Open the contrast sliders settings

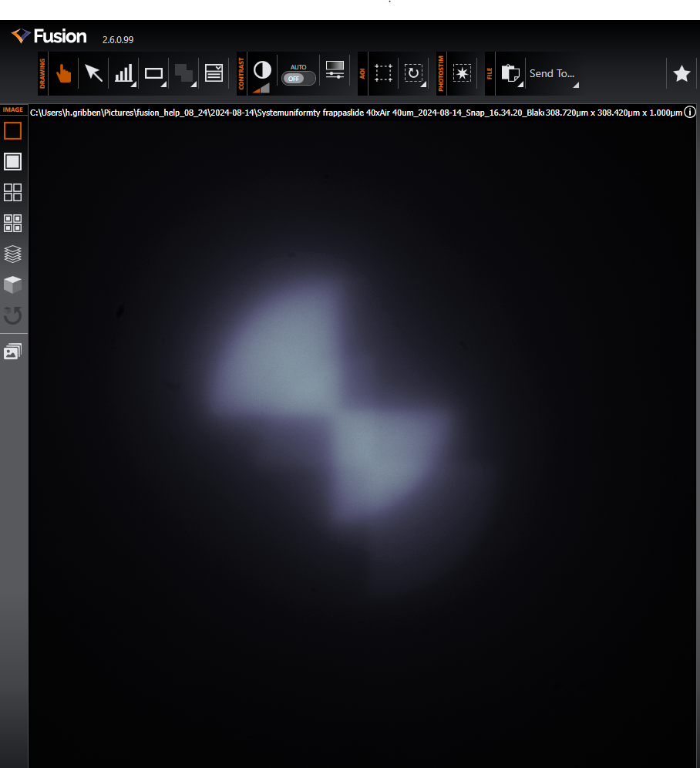point(335,70)
